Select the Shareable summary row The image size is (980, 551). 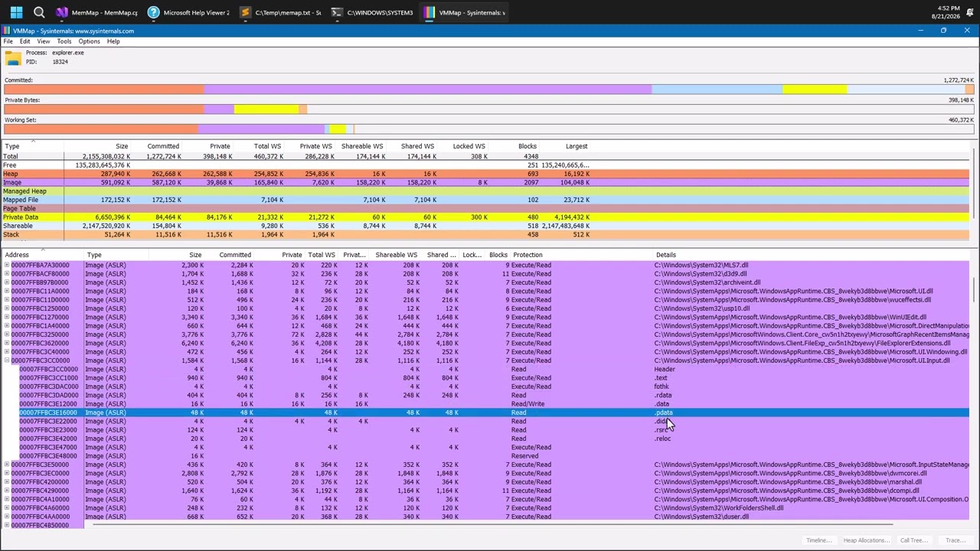click(x=486, y=226)
